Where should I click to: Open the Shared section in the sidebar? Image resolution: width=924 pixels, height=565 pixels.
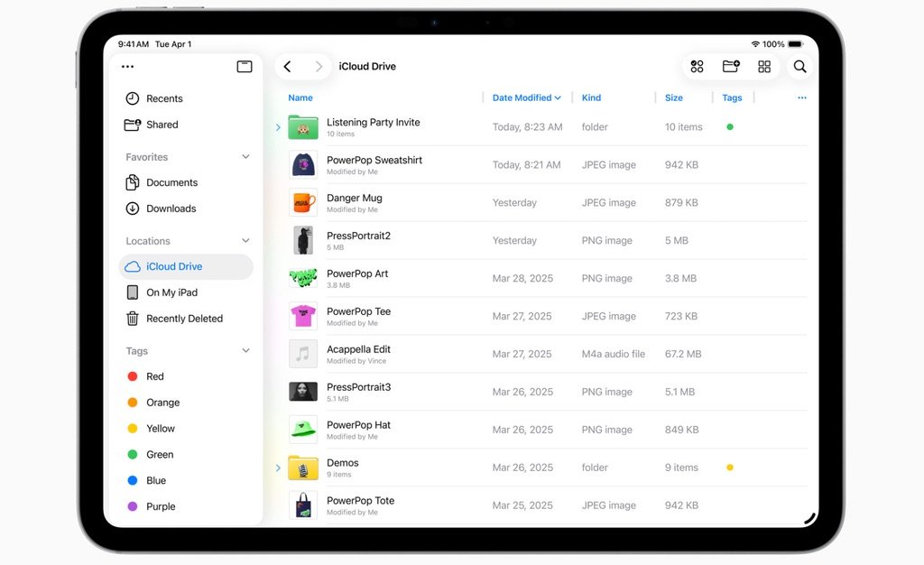tap(161, 125)
